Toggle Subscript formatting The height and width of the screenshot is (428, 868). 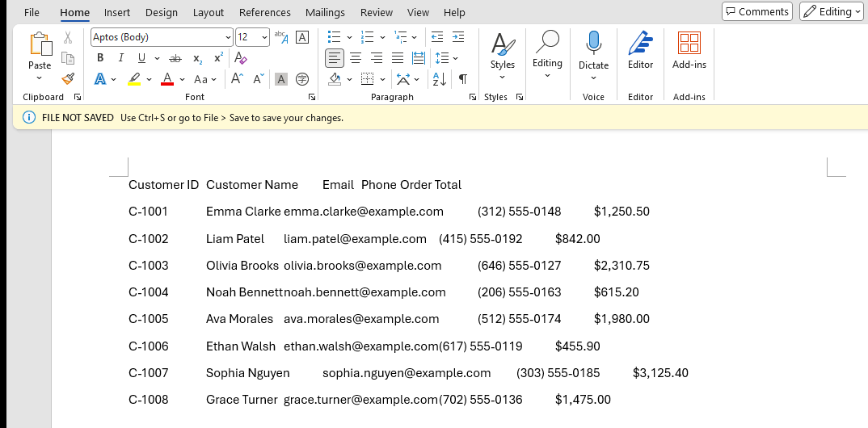coord(198,58)
